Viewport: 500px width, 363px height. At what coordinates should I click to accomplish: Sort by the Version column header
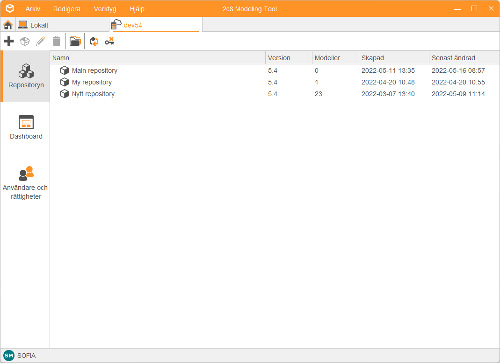click(x=289, y=58)
